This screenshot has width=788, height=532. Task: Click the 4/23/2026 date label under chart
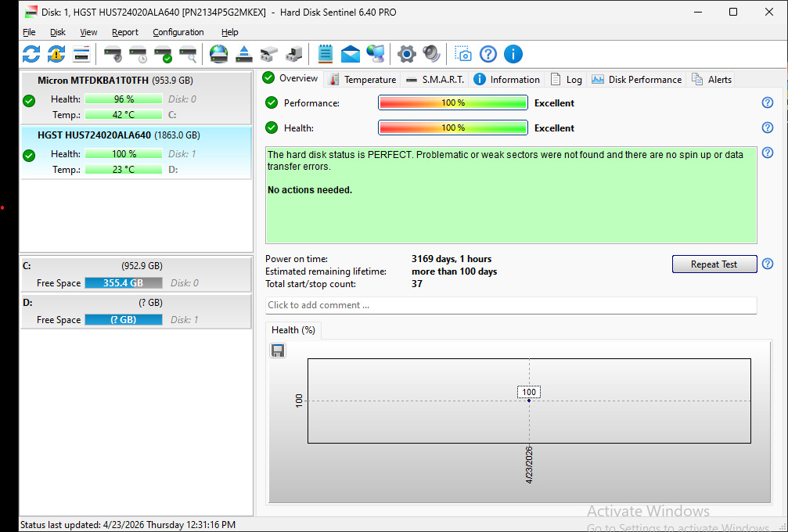[529, 465]
